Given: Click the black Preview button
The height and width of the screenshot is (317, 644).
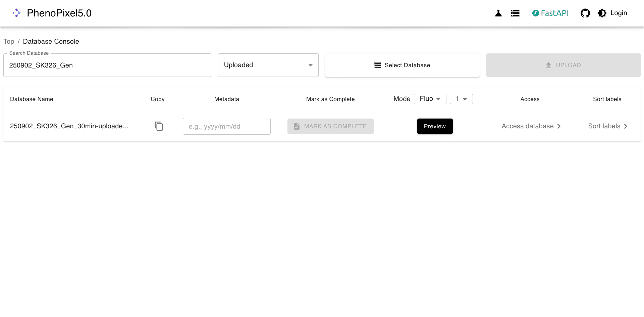Looking at the screenshot, I should click(435, 126).
